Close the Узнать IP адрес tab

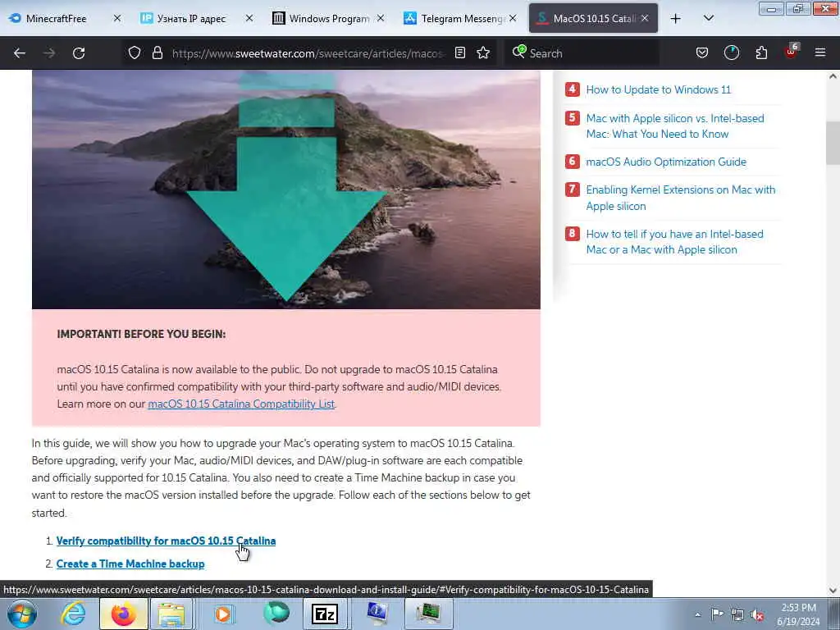pos(249,18)
